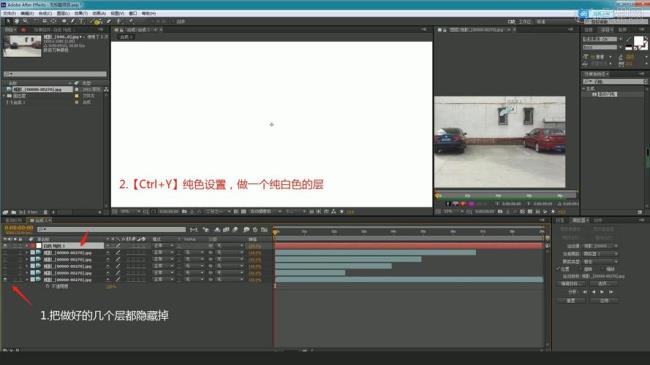Screen dimensions: 650x365
Task: Open 效果 Effect menu
Action: pos(81,13)
